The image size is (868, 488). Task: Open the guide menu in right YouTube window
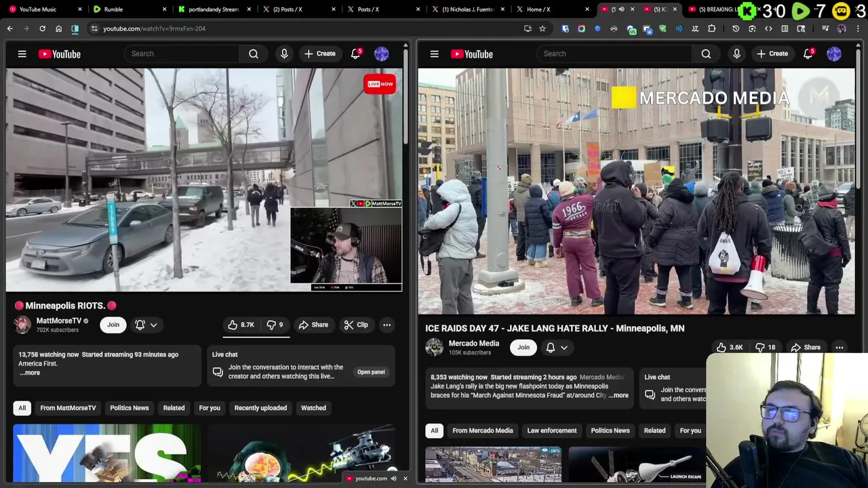pos(434,54)
